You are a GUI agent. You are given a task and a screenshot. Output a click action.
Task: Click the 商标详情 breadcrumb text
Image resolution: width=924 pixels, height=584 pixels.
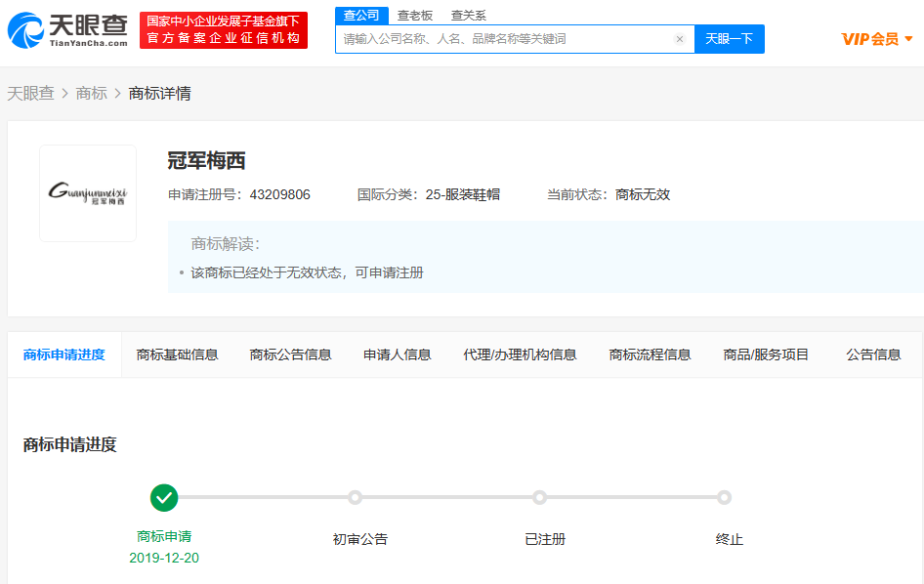(x=159, y=93)
